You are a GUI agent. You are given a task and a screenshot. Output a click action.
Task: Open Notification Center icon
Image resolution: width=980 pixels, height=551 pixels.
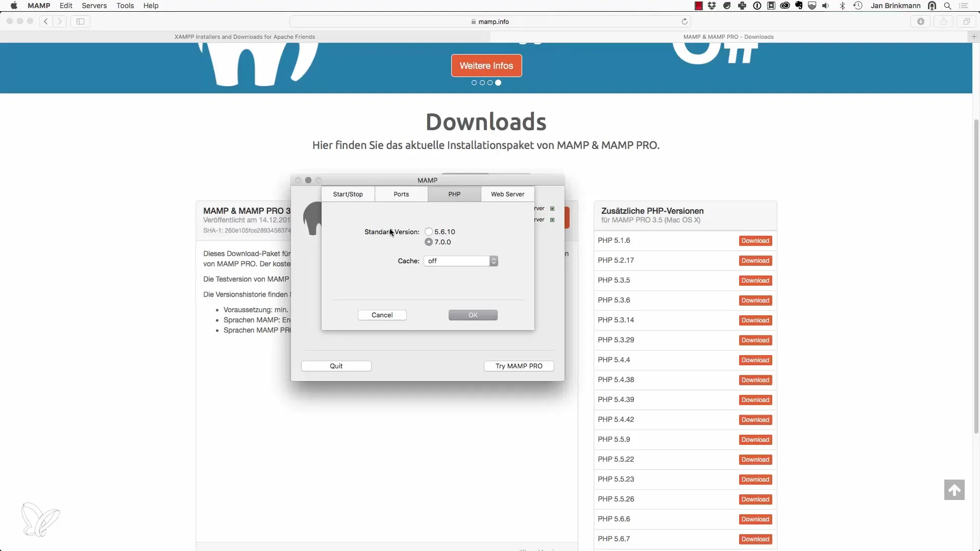(x=964, y=6)
